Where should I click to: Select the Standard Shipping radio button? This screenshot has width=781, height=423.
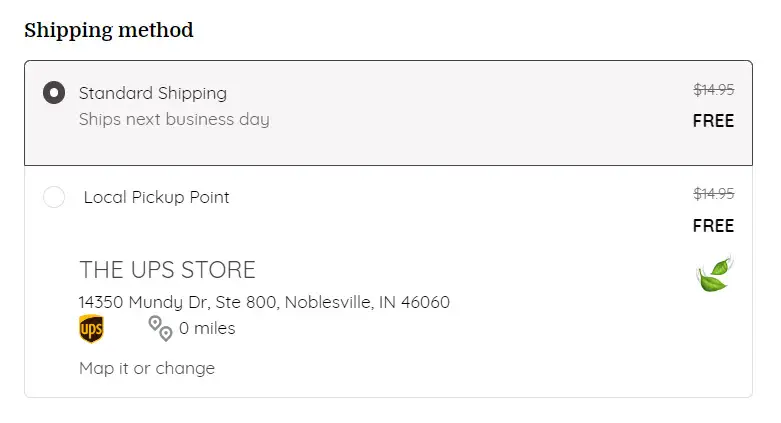click(54, 93)
